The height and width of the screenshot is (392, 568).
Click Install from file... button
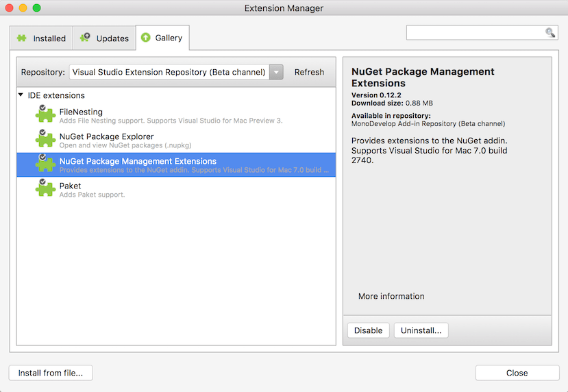pyautogui.click(x=51, y=373)
